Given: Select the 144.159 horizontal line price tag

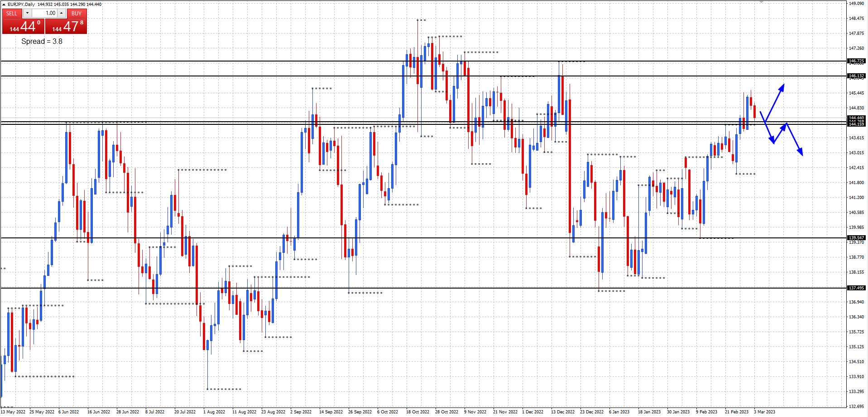Looking at the screenshot, I should 856,124.
